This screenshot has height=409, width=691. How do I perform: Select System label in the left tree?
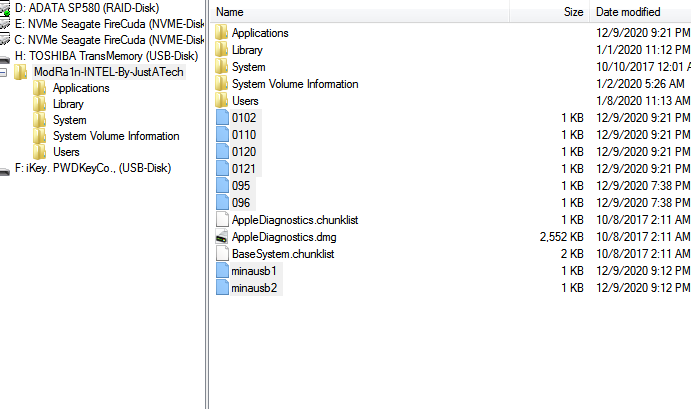click(x=70, y=120)
